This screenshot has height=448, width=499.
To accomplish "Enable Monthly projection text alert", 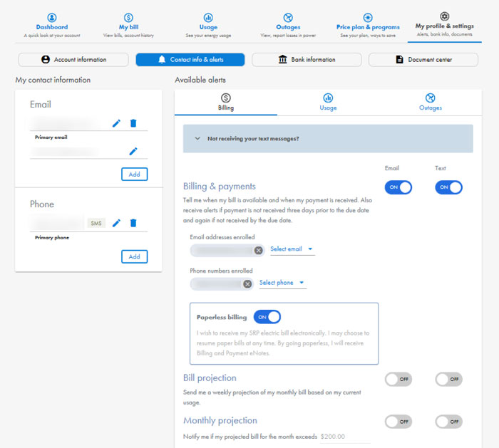I will tap(448, 422).
